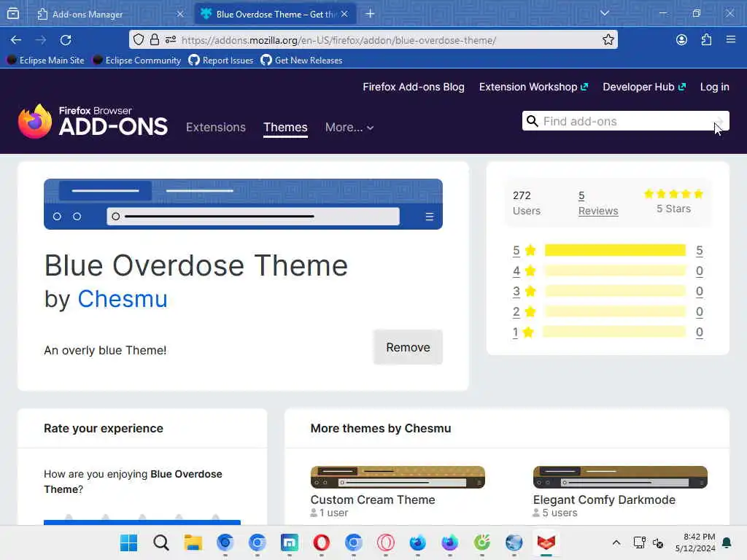Visit the Firefox Add-ons Blog link
Screen dimensions: 747x560
[414, 87]
